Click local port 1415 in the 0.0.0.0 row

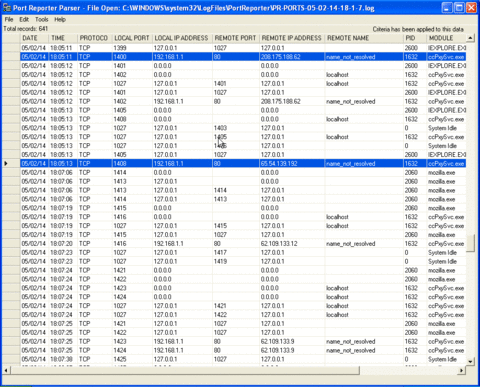click(x=132, y=208)
